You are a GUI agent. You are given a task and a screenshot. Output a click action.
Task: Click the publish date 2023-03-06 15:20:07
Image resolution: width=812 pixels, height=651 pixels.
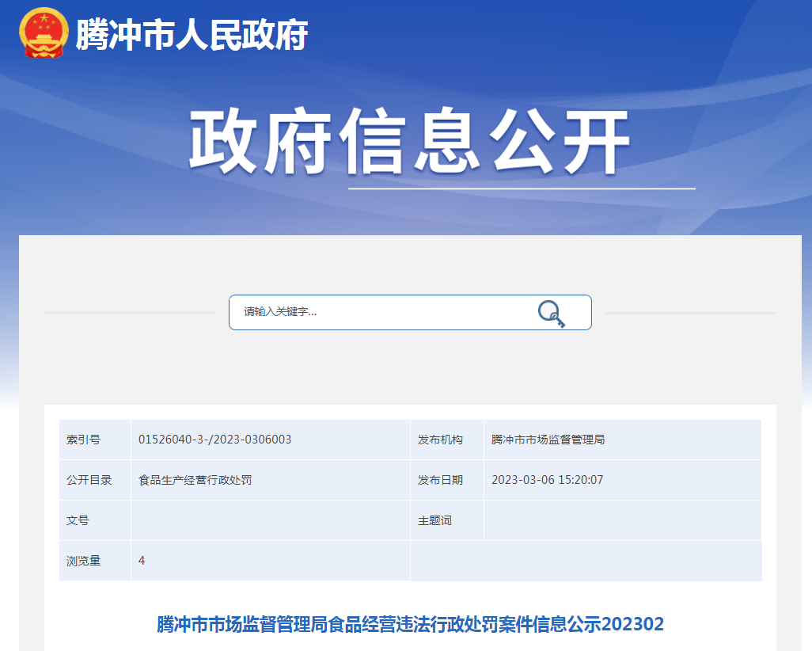coord(547,480)
